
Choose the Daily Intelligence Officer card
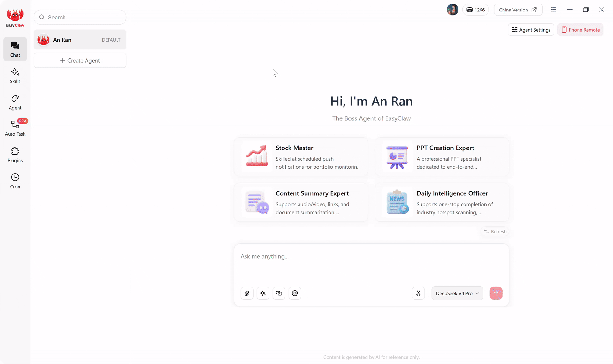(x=442, y=202)
